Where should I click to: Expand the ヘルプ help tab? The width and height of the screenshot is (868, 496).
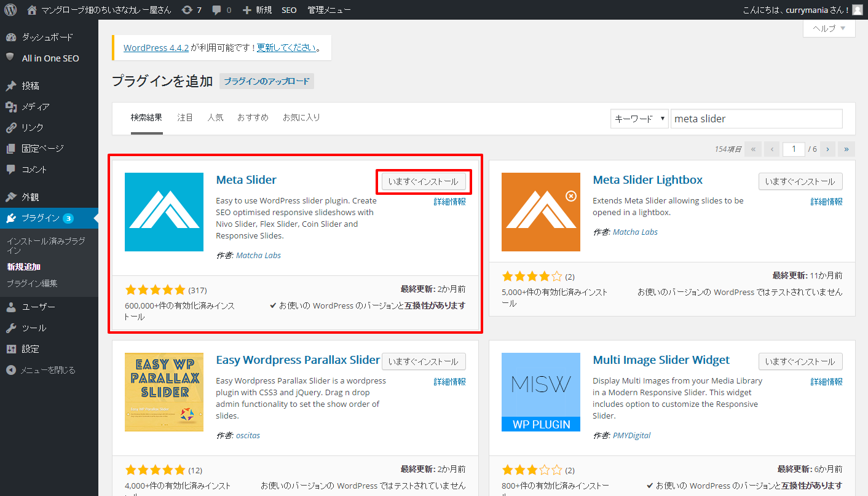pyautogui.click(x=829, y=28)
